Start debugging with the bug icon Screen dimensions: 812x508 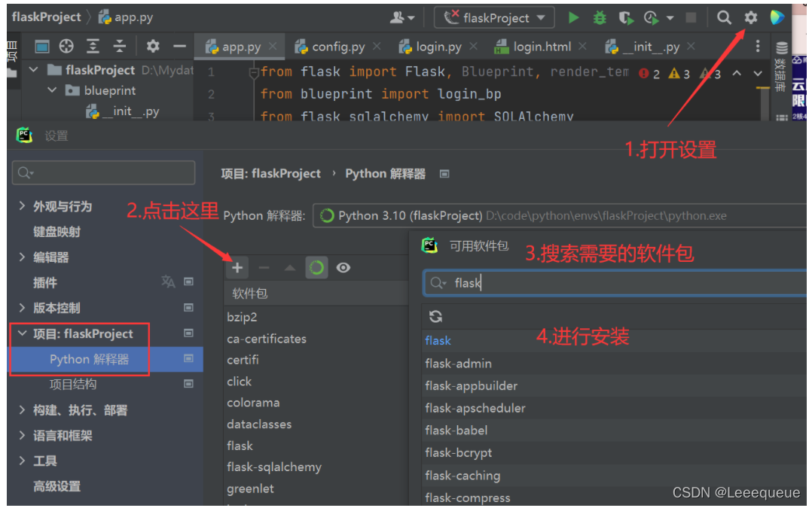[x=600, y=17]
